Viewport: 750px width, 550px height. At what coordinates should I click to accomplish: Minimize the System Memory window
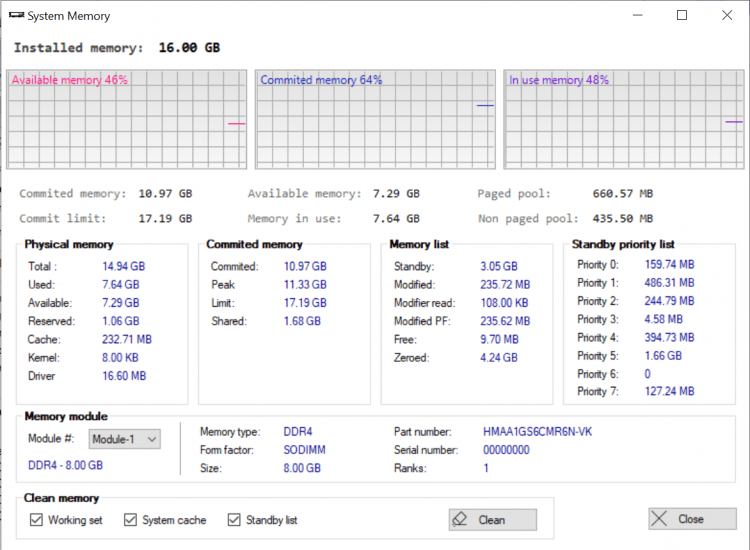pos(636,16)
